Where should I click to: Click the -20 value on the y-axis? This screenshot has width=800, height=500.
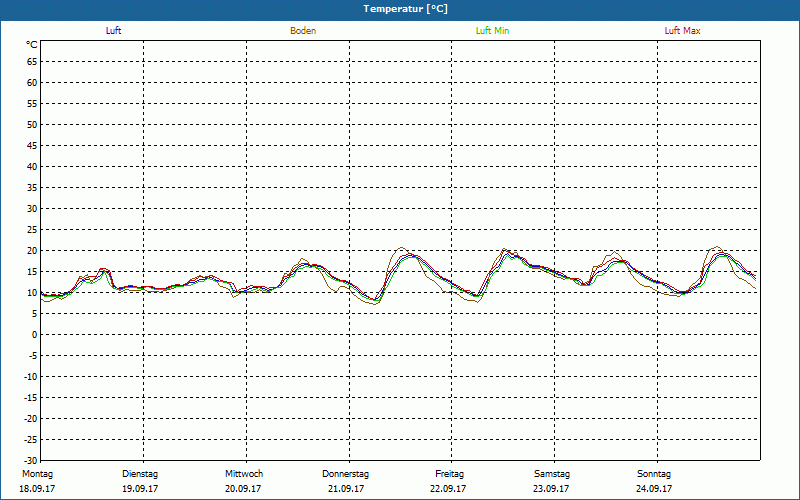tap(31, 418)
